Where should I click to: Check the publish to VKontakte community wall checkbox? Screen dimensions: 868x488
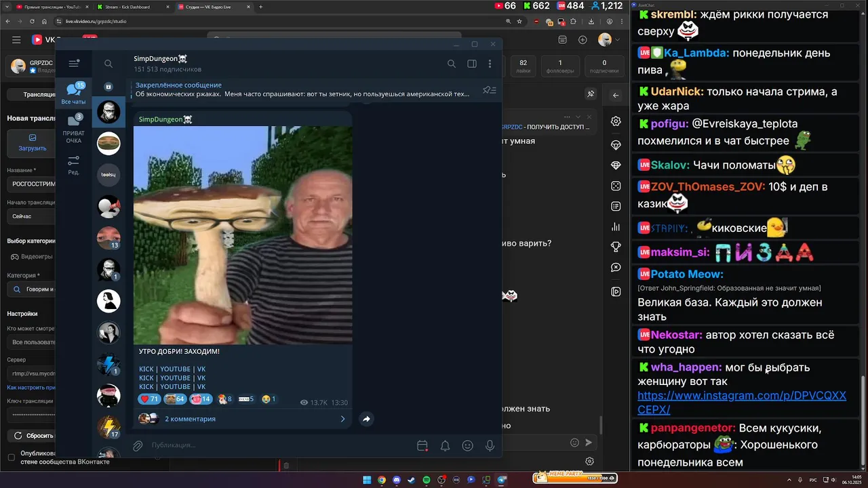tap(11, 457)
